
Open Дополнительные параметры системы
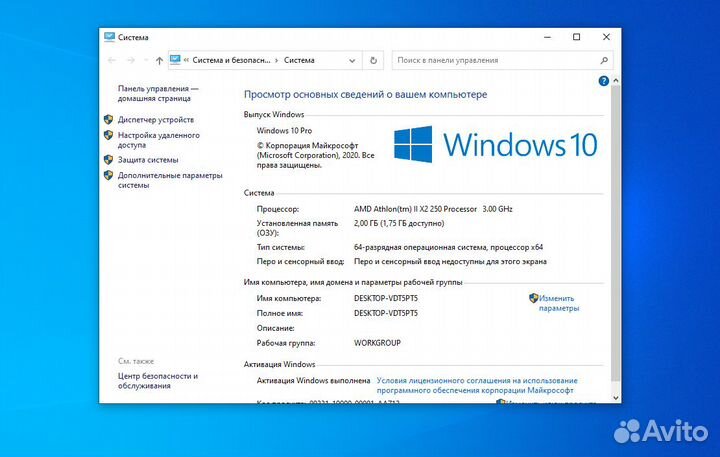tap(169, 180)
